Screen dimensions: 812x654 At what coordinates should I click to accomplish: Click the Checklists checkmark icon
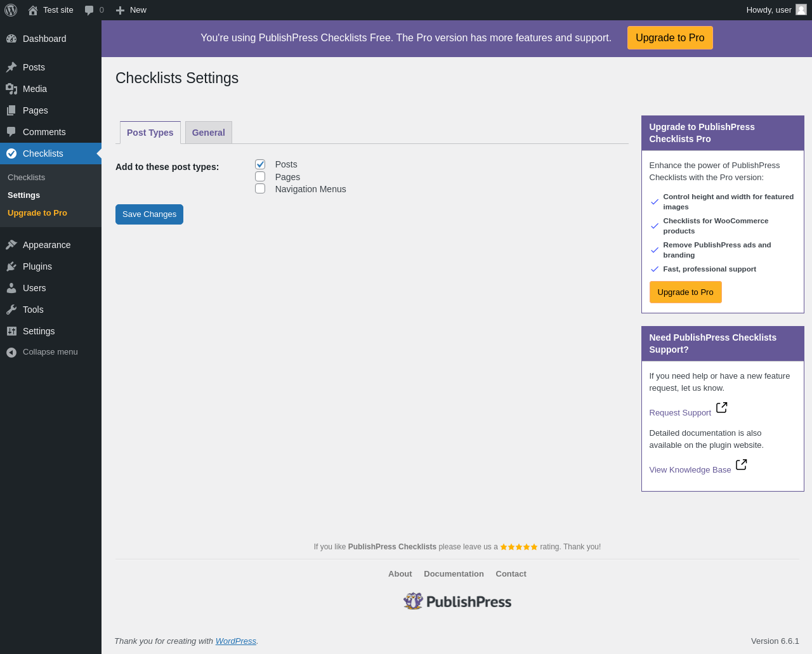(11, 154)
